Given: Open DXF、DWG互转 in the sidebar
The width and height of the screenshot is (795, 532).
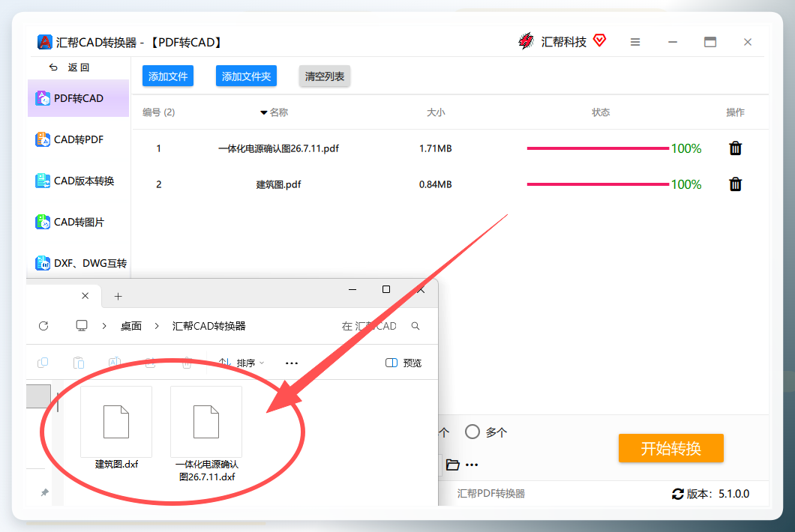Looking at the screenshot, I should (79, 263).
